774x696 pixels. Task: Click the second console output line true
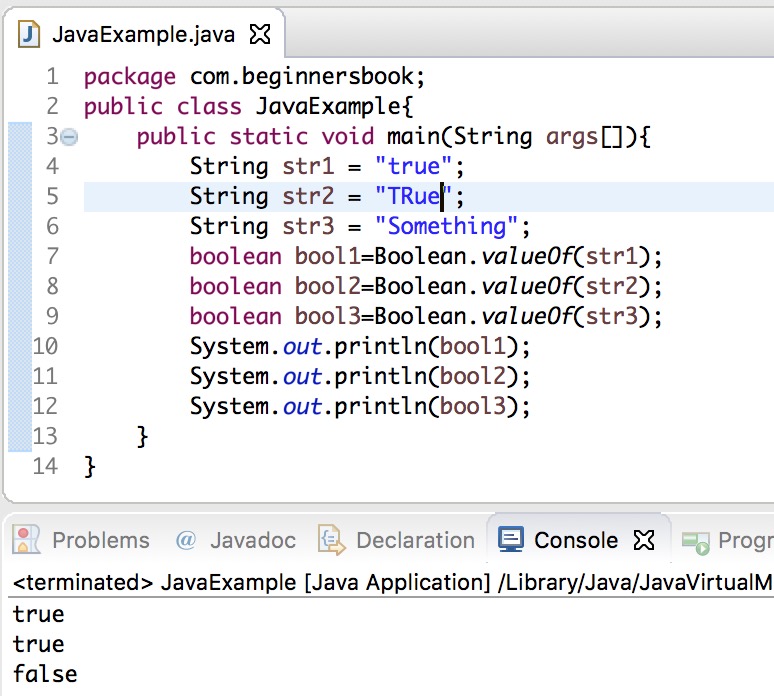[x=39, y=644]
